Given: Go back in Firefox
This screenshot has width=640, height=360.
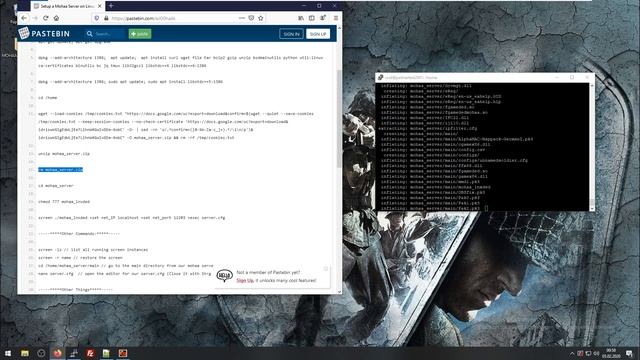Looking at the screenshot, I should 24,18.
